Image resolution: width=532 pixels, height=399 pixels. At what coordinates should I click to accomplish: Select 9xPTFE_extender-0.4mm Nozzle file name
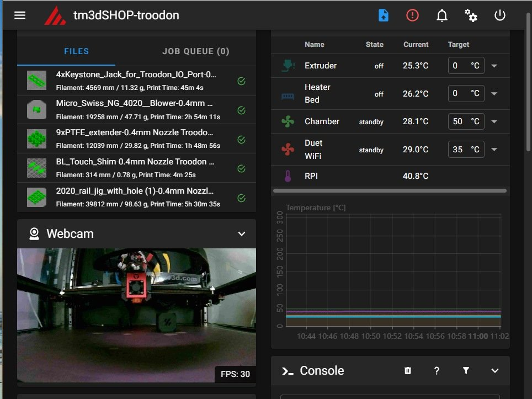point(134,132)
